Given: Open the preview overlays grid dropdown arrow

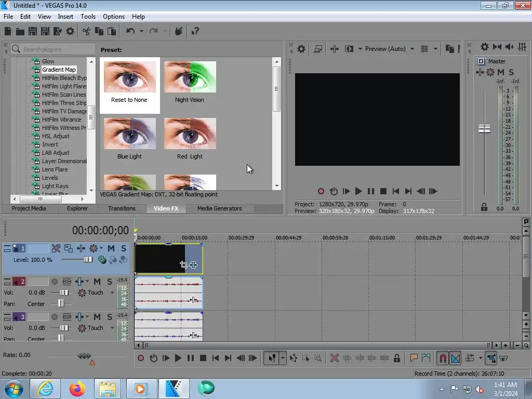Looking at the screenshot, I should click(x=435, y=49).
